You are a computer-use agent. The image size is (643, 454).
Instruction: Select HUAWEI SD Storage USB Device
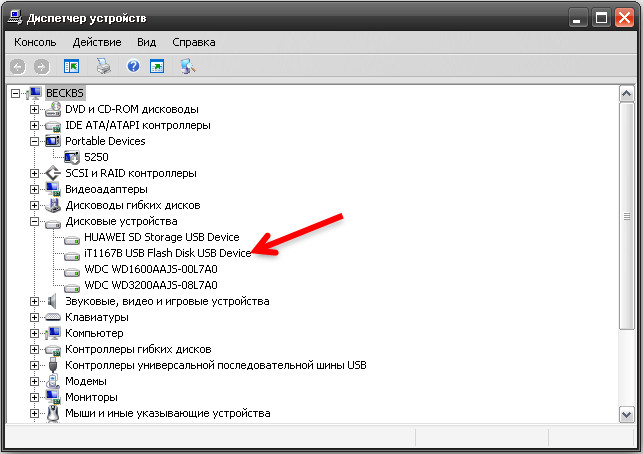point(161,237)
